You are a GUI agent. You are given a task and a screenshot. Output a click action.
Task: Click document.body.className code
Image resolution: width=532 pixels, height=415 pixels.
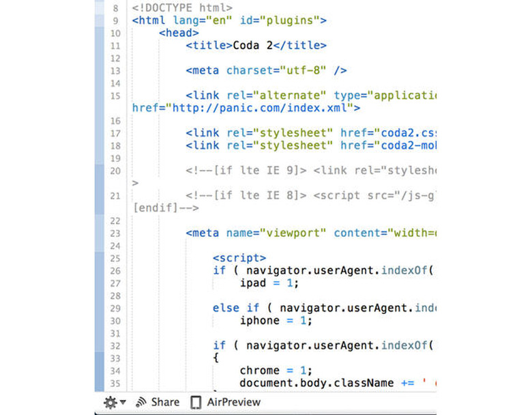click(x=317, y=383)
